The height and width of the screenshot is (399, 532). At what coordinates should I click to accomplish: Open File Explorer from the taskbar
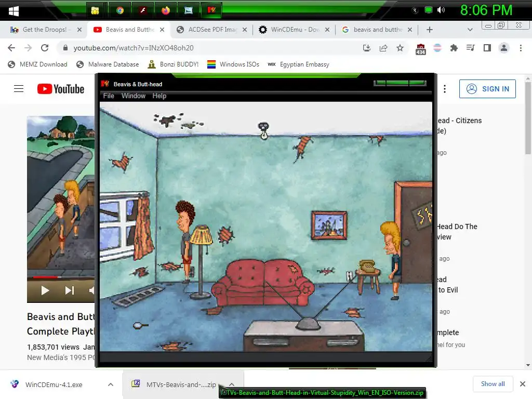click(x=95, y=10)
